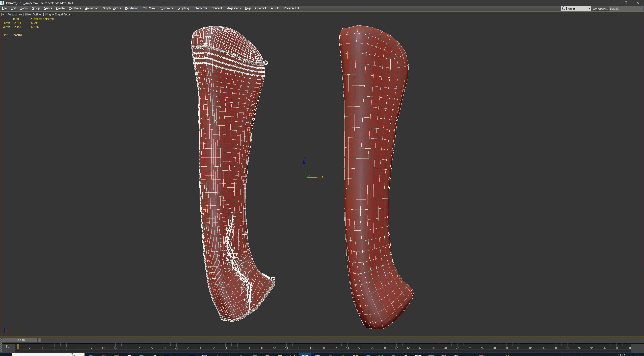This screenshot has height=356, width=644.
Task: Open the Rendering menu
Action: click(131, 8)
